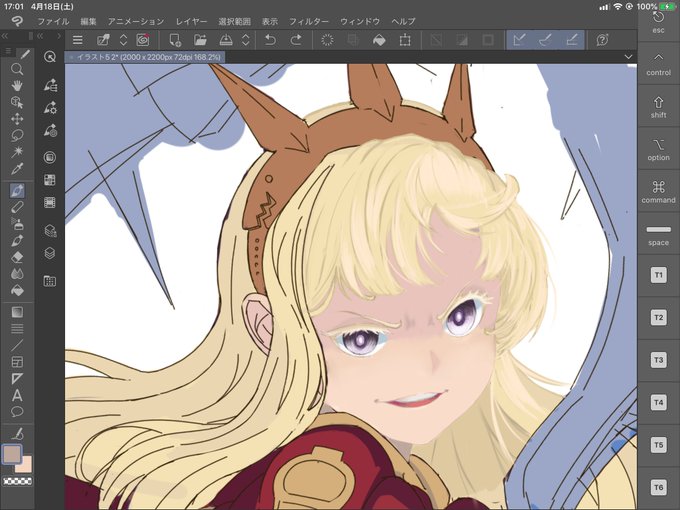Collapse the palette dock double-left arrows

tap(40, 36)
